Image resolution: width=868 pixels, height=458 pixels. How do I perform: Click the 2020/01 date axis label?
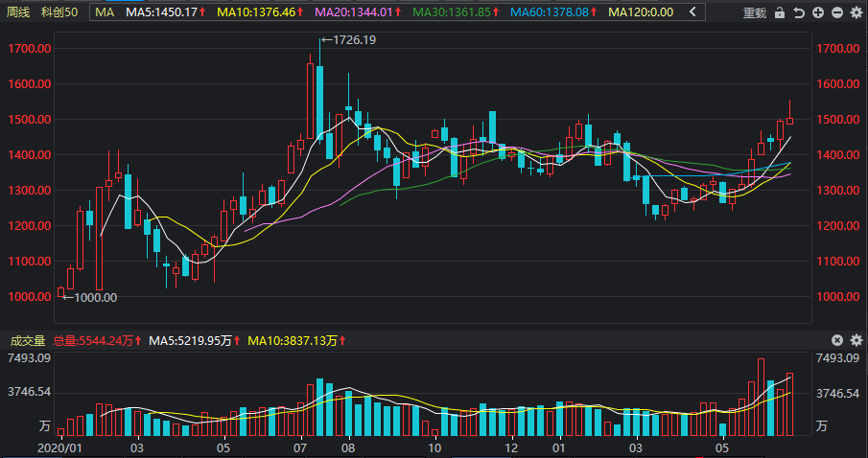[59, 447]
